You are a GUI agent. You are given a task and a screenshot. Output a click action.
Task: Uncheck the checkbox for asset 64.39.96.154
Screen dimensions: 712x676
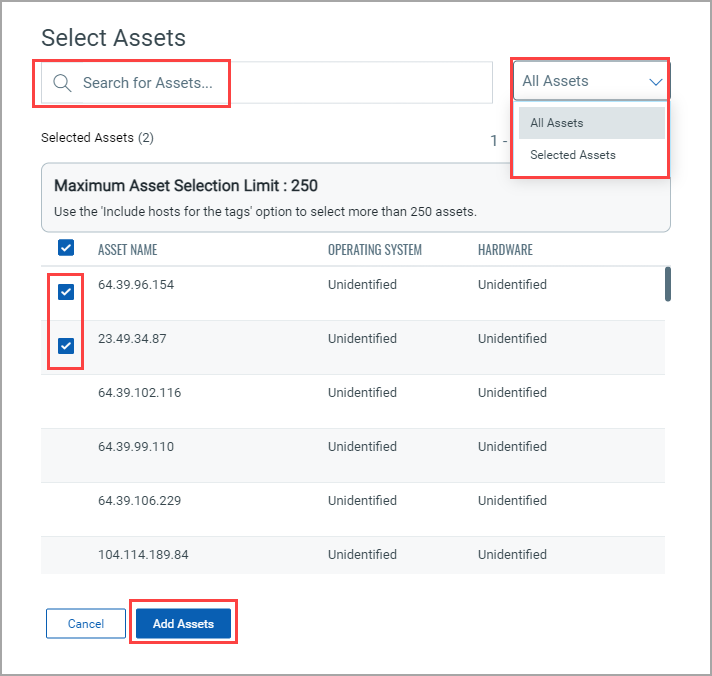point(66,292)
